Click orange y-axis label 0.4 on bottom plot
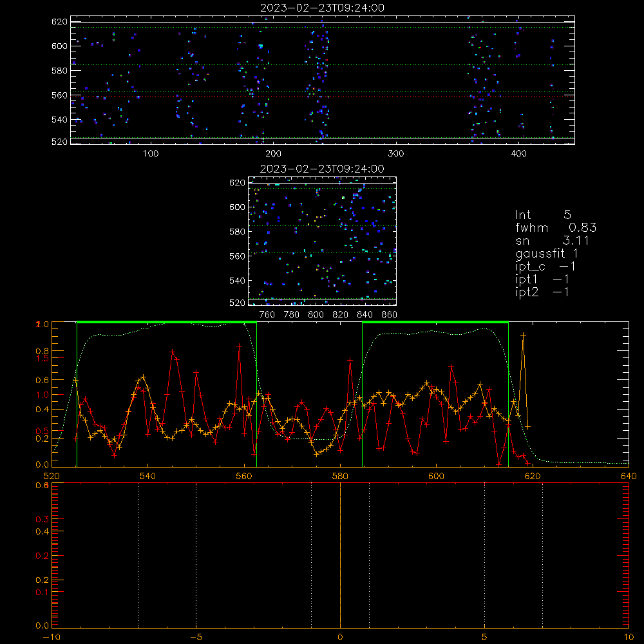This screenshot has width=644, height=644. (43, 531)
